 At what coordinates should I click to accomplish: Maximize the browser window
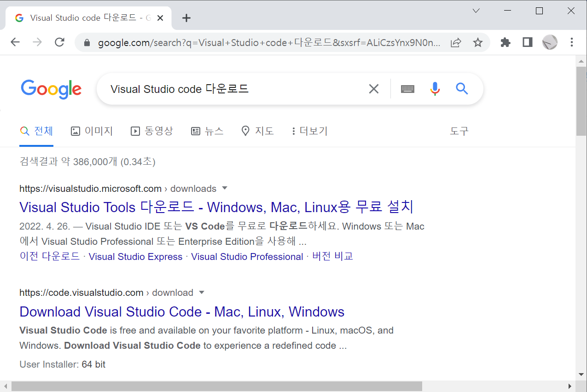[540, 11]
